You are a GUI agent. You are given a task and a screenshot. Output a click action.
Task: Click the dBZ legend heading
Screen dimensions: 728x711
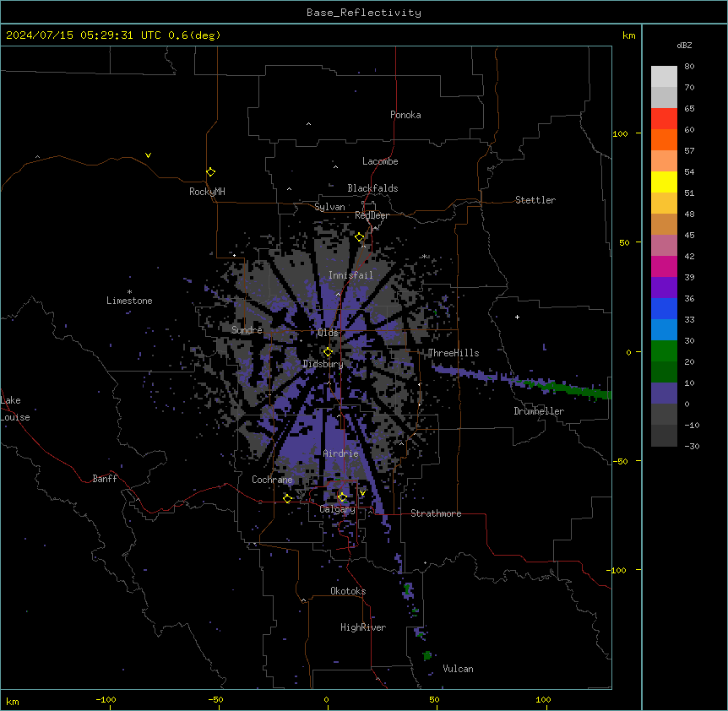684,45
